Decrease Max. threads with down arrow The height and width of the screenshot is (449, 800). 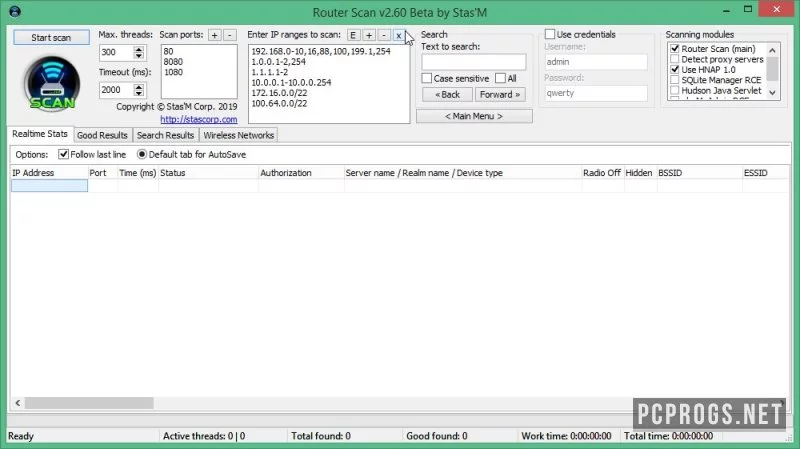point(139,56)
